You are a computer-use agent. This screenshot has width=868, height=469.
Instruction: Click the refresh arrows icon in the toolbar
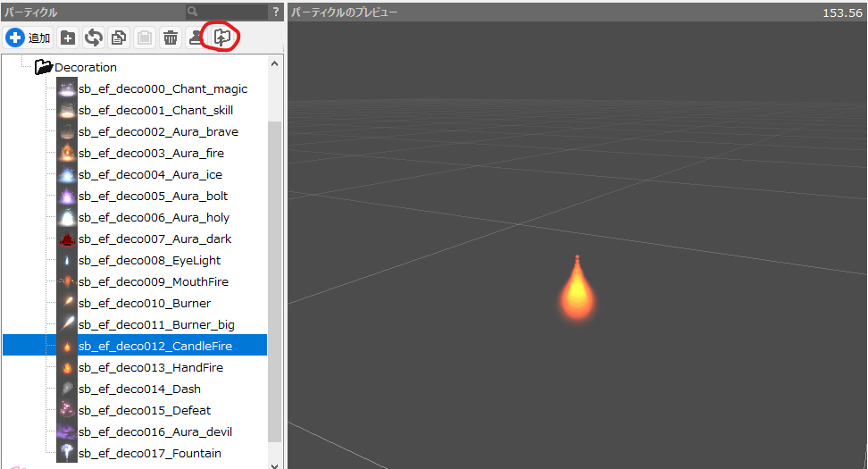93,38
